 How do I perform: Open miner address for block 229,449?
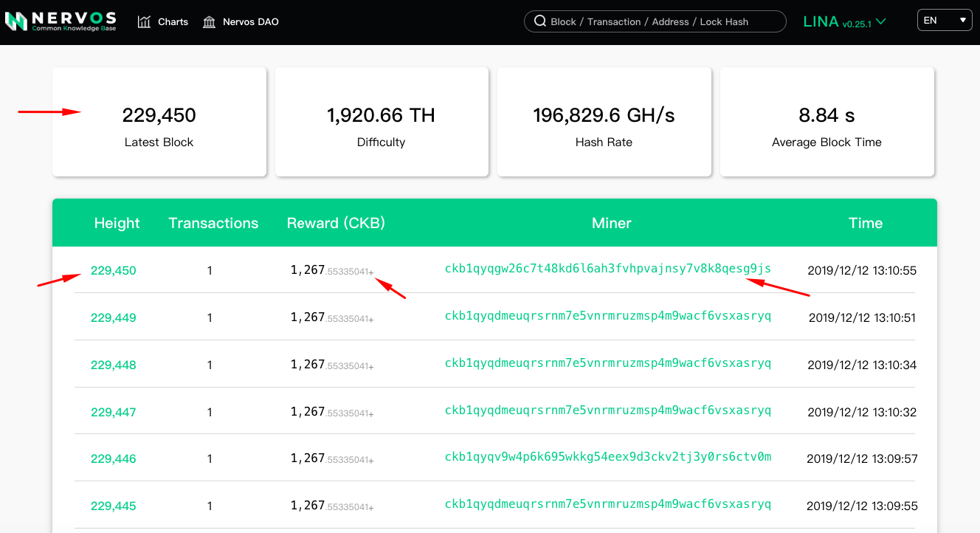[x=607, y=316]
